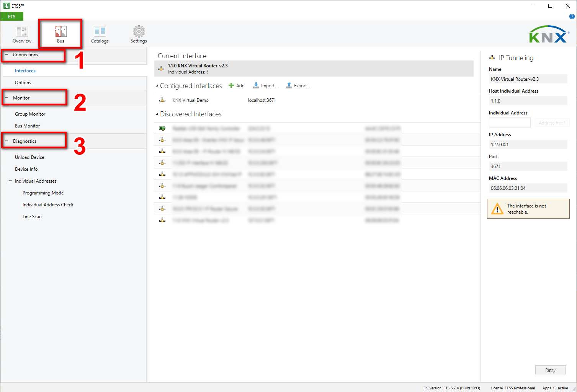Open the Settings gear section

click(x=139, y=34)
